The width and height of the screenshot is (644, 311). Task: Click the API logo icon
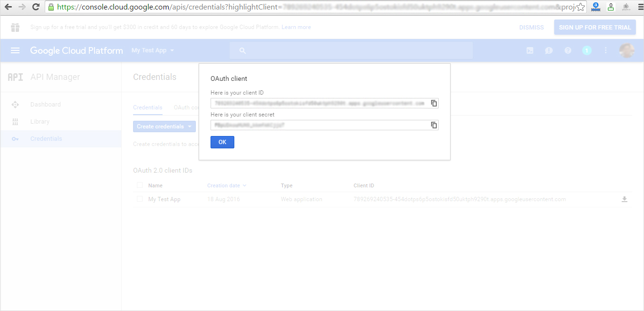tap(15, 77)
